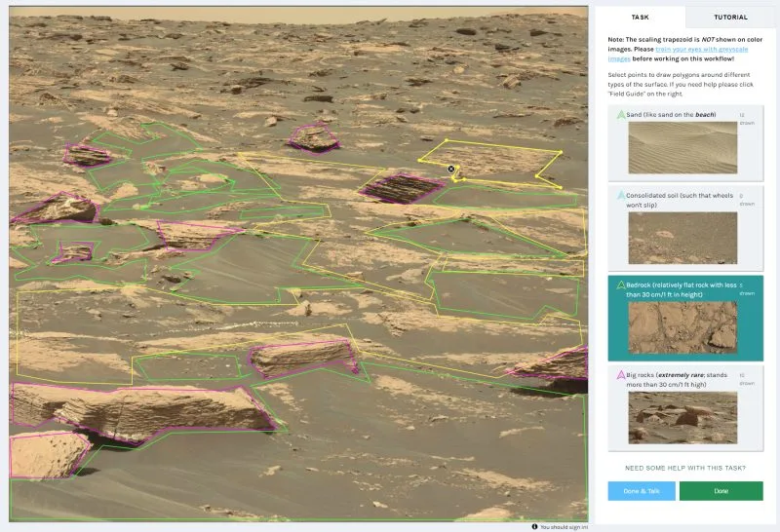Click the bedrock example photo
The width and height of the screenshot is (780, 532).
[682, 326]
